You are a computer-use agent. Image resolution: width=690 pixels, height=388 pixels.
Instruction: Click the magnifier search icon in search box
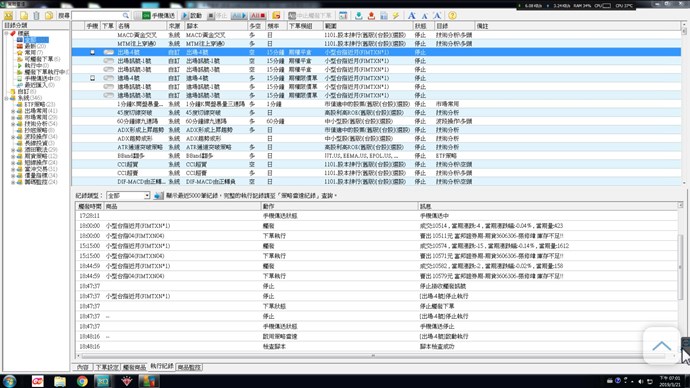tap(125, 15)
